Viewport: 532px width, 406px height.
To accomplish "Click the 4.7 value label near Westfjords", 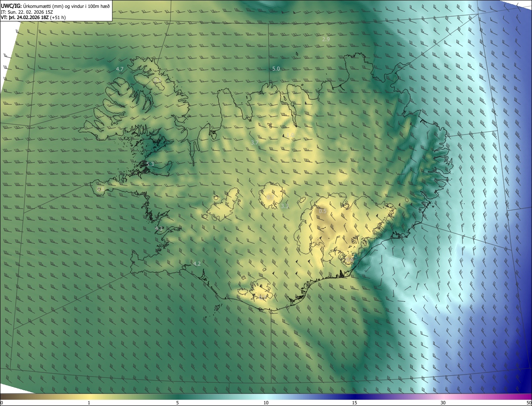I will point(120,69).
